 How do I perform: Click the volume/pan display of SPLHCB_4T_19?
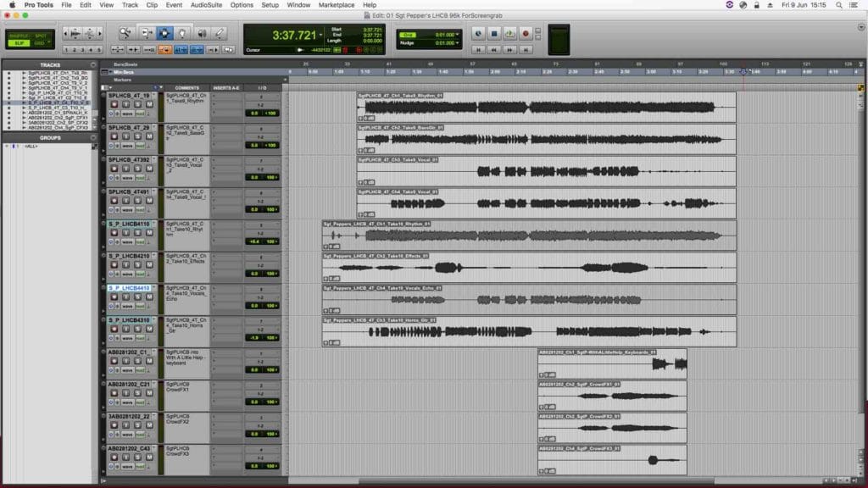(262, 114)
